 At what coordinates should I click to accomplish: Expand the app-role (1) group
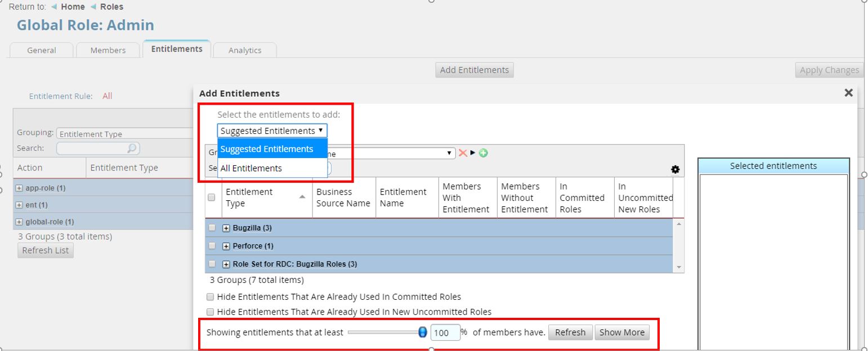click(20, 188)
